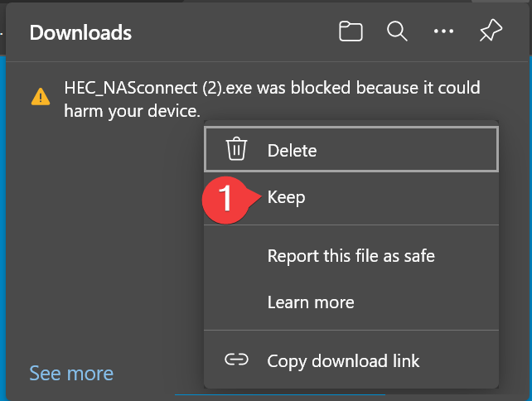Open the three-dot more options menu

click(x=444, y=32)
